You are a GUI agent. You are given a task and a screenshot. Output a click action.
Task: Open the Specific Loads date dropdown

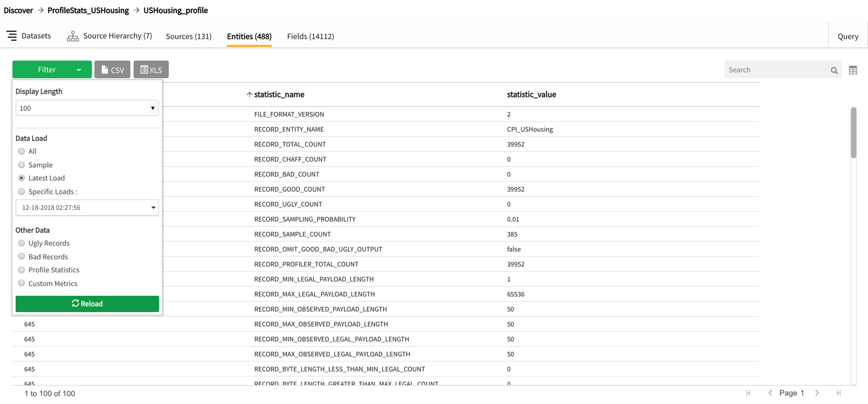point(87,208)
